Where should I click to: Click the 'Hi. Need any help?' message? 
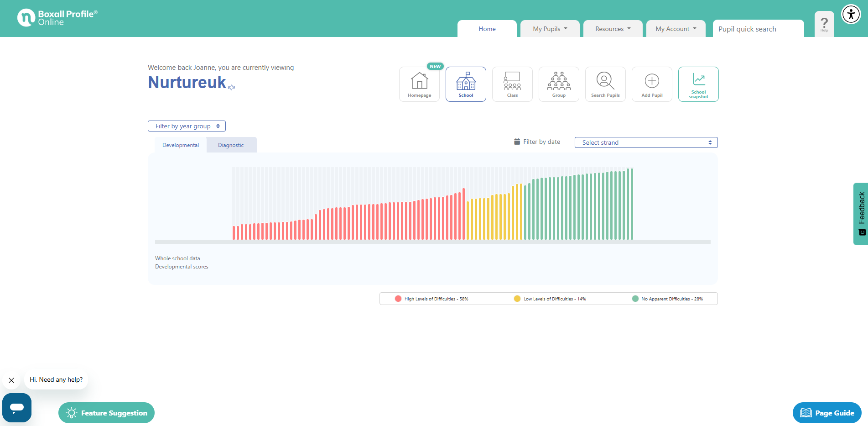point(56,379)
